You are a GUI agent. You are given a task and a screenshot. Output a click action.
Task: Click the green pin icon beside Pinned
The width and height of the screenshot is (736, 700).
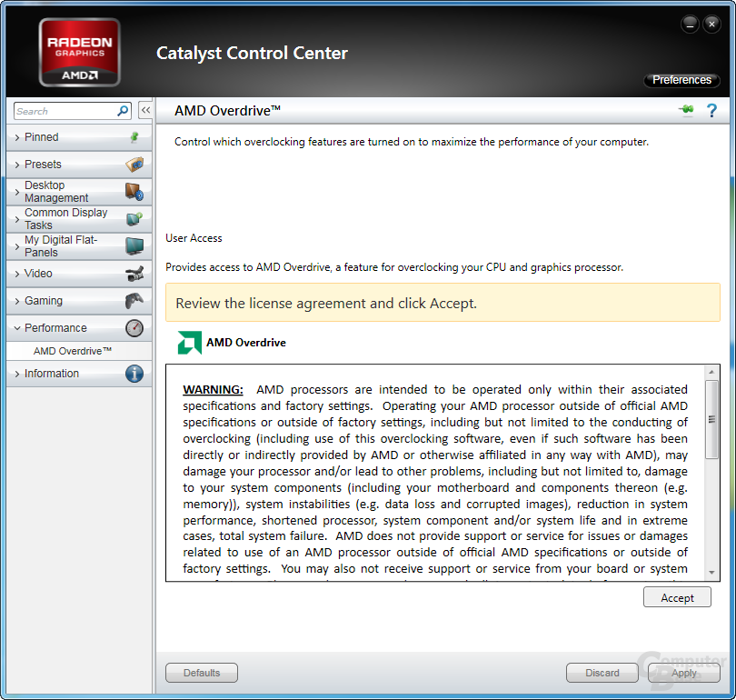tap(134, 137)
